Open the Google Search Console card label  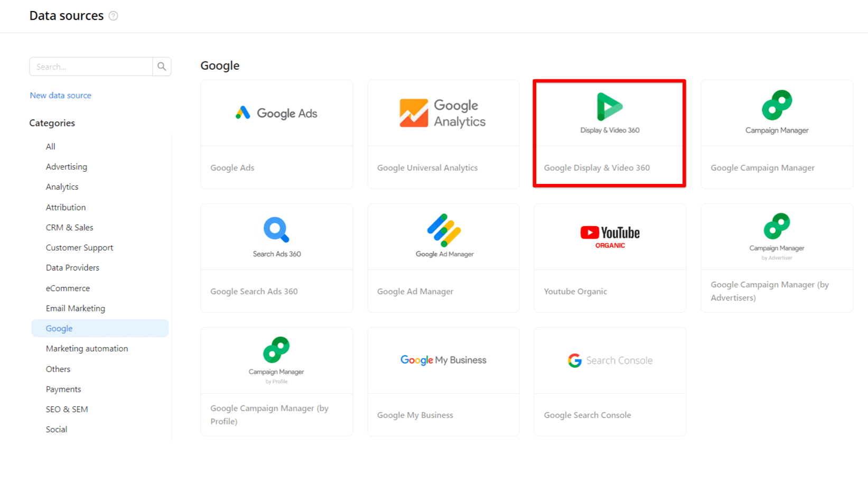587,415
